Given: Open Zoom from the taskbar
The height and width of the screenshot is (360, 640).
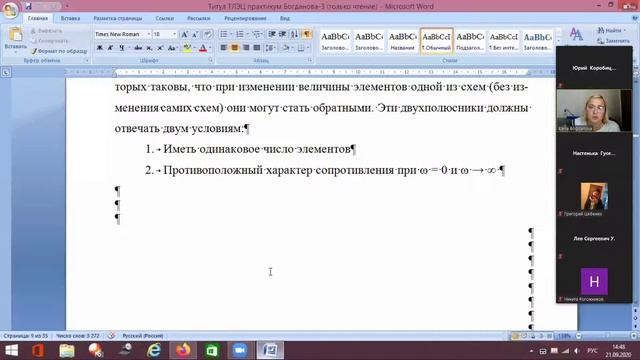Looking at the screenshot, I should 240,351.
